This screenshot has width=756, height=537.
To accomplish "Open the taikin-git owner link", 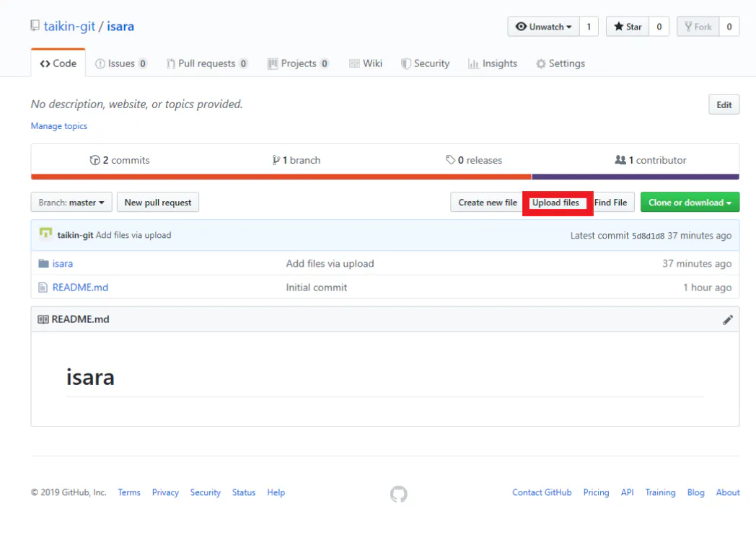I will pyautogui.click(x=69, y=26).
